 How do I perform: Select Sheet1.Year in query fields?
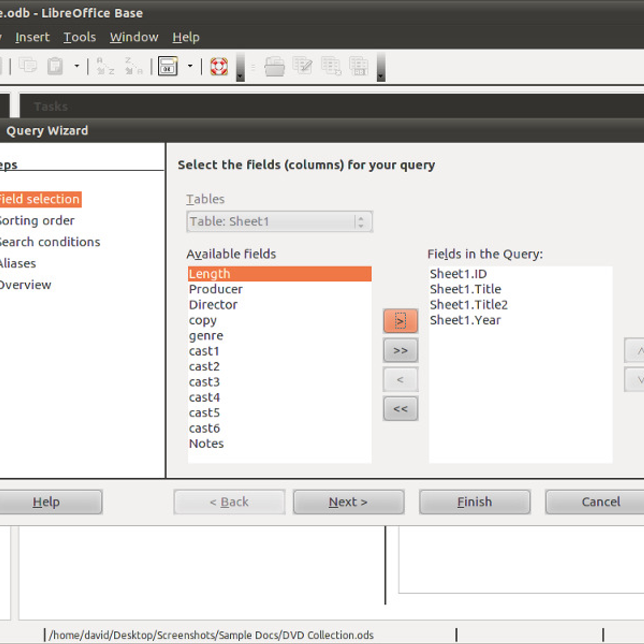pos(520,320)
